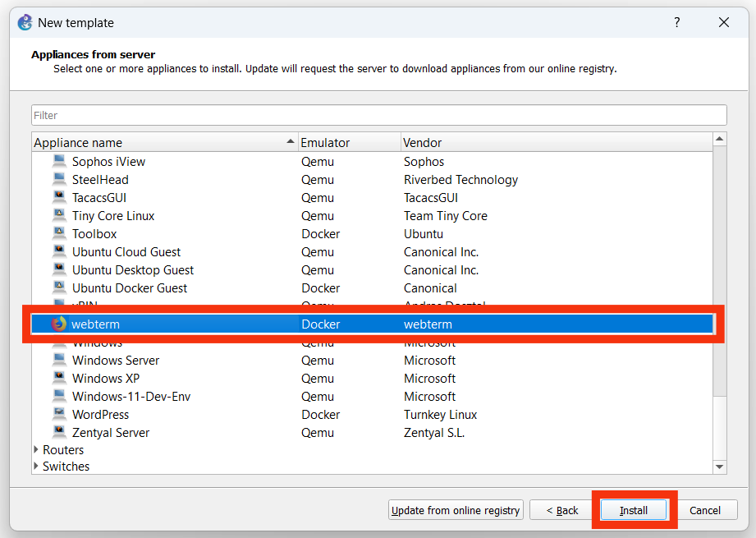Select the Windows Server appliance icon

coord(58,361)
